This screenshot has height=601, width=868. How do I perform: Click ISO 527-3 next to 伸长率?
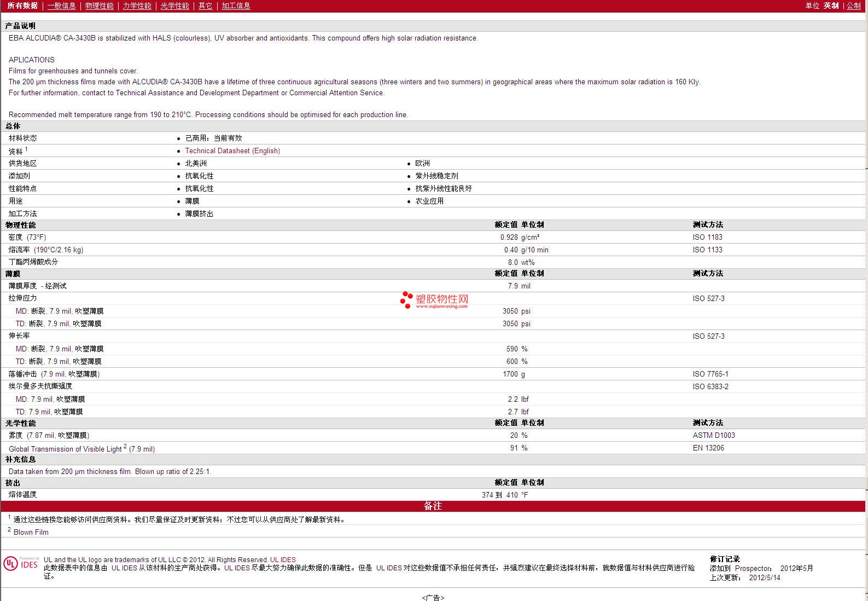tap(708, 336)
